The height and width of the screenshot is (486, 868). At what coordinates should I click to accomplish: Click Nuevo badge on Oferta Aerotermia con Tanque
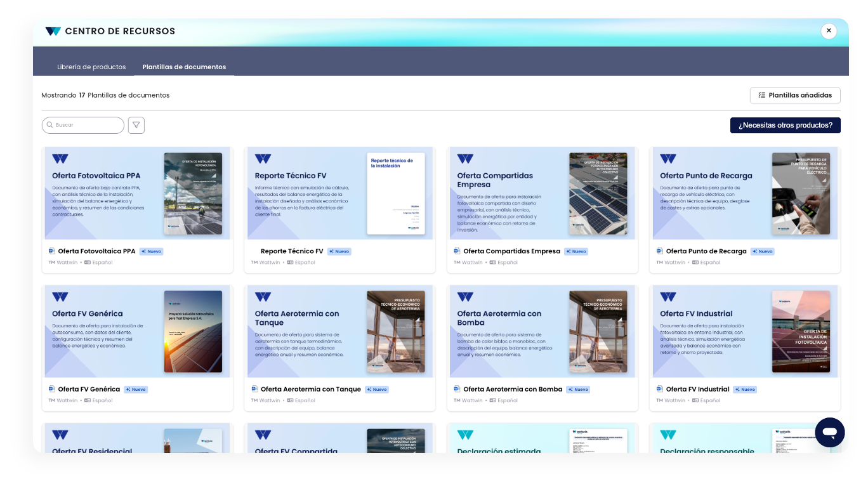tap(377, 389)
